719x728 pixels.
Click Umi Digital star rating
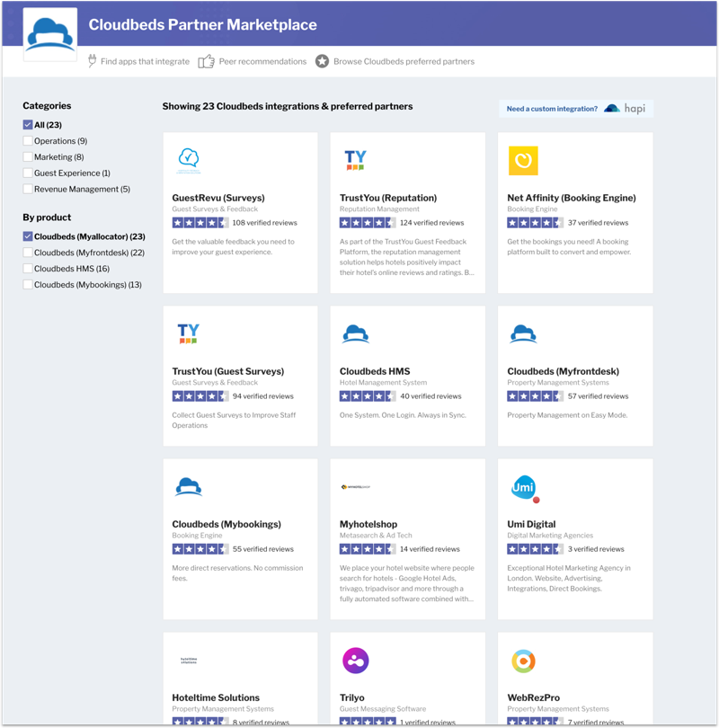[535, 549]
